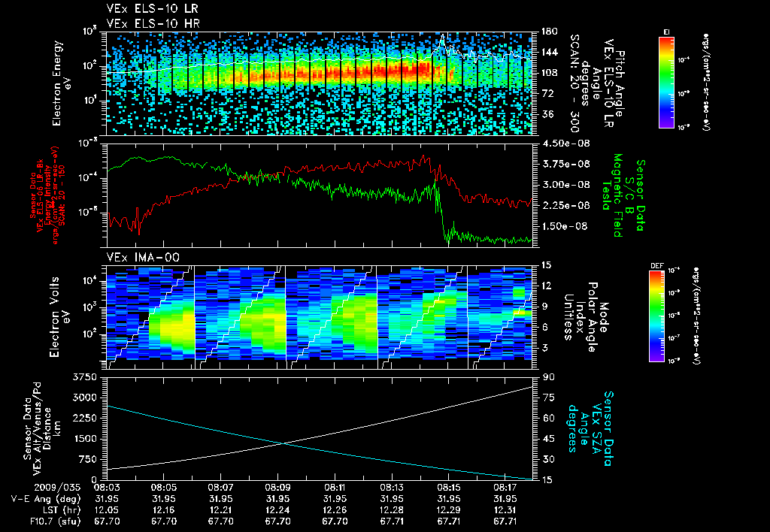Click the 08:13 time tick label

[x=392, y=489]
